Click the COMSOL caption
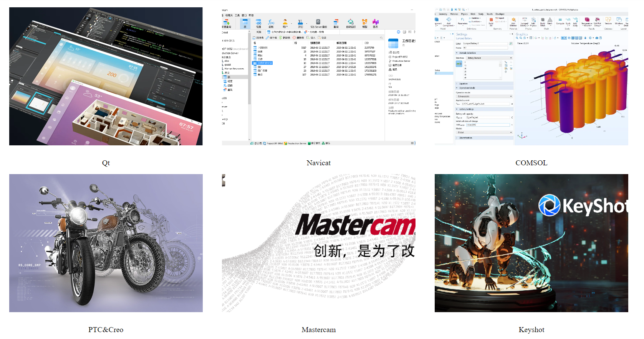The image size is (644, 339). pos(531,163)
